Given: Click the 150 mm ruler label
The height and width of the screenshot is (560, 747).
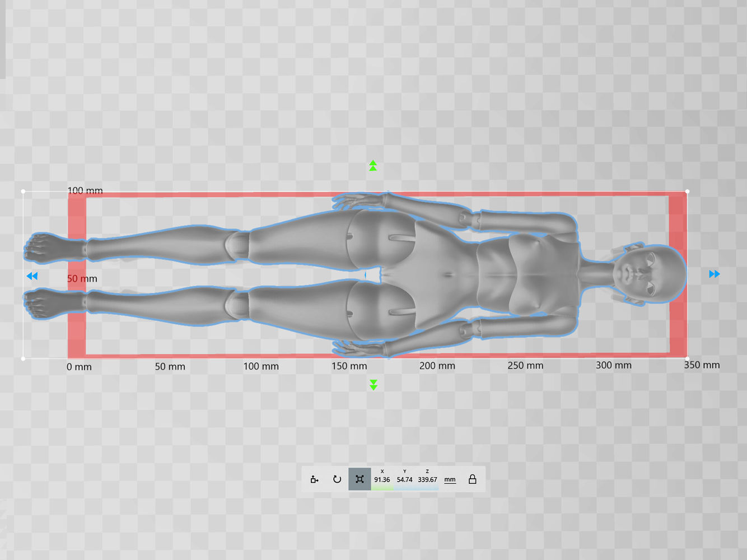Looking at the screenshot, I should pos(349,366).
